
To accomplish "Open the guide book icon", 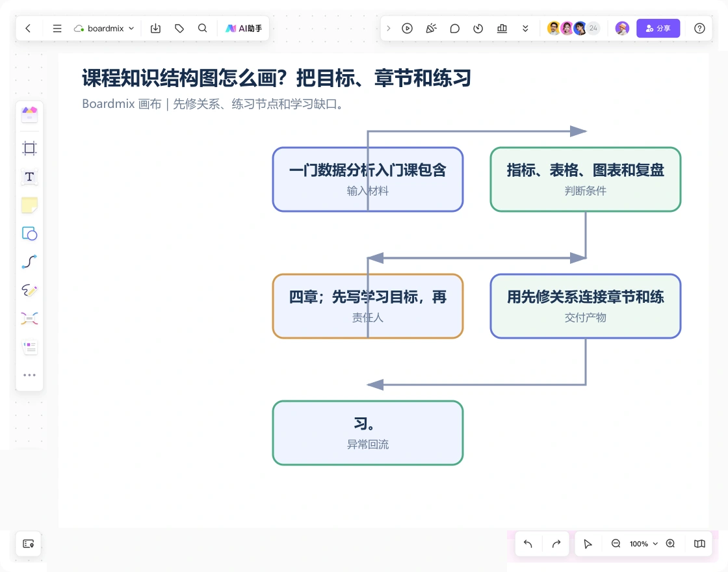I will point(699,543).
